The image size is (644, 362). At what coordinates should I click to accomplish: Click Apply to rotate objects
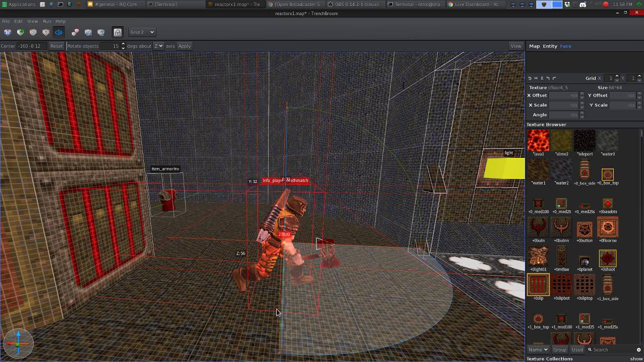[x=184, y=46]
